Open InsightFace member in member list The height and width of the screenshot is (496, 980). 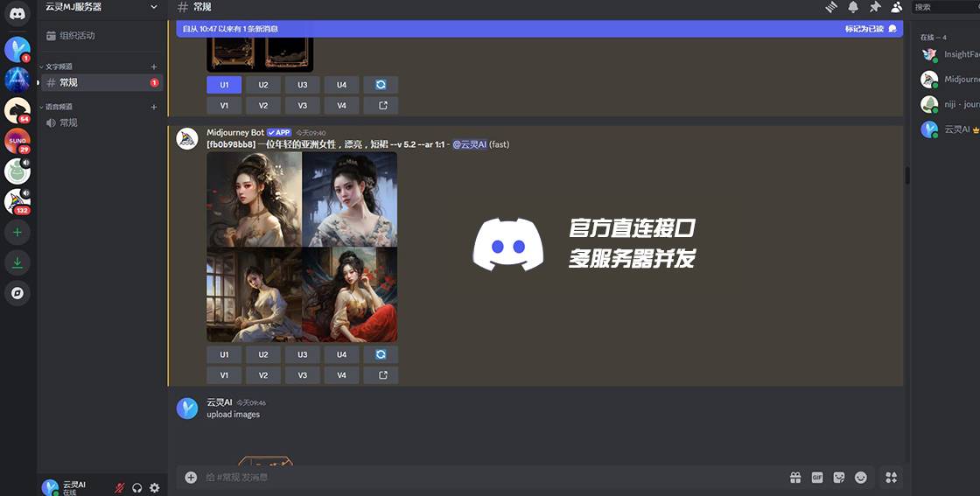[x=948, y=54]
